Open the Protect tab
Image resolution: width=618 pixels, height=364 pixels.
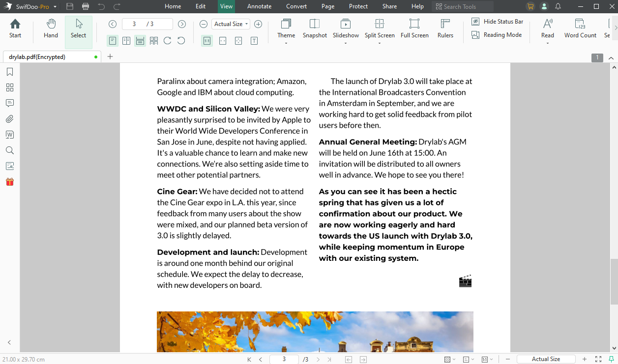358,6
